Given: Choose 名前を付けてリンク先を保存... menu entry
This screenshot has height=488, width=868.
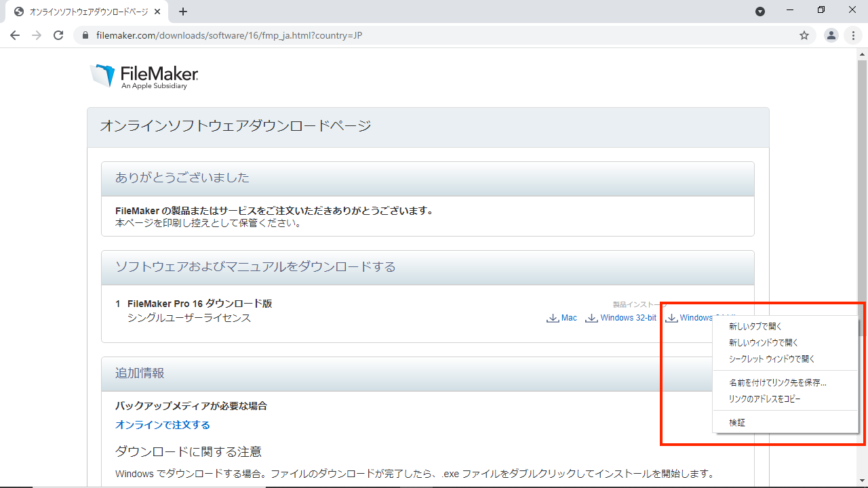Looking at the screenshot, I should 785,383.
